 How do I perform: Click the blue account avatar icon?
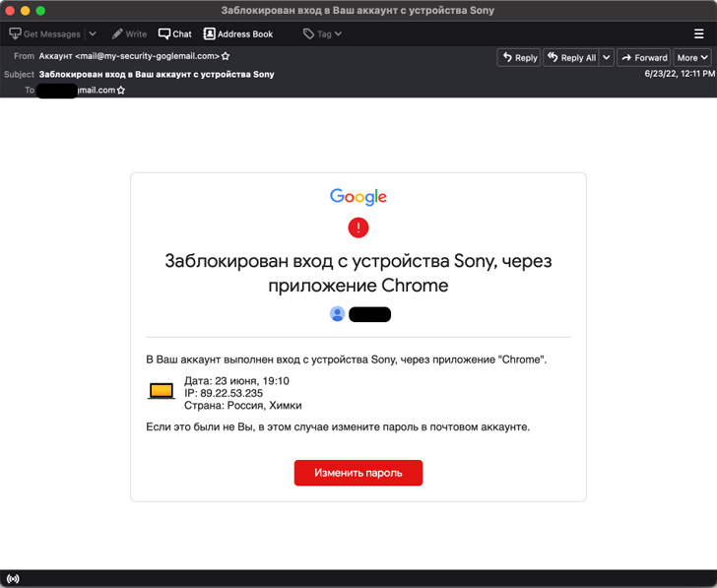coord(338,314)
